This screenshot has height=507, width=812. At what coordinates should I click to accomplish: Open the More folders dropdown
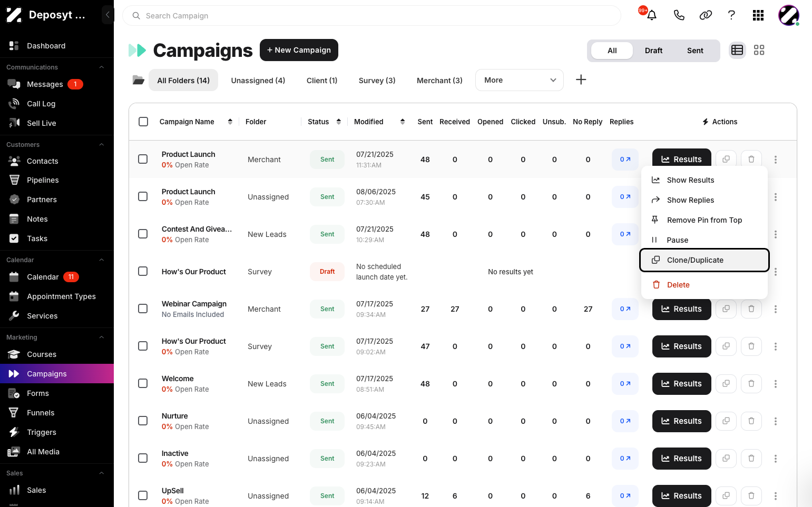520,80
